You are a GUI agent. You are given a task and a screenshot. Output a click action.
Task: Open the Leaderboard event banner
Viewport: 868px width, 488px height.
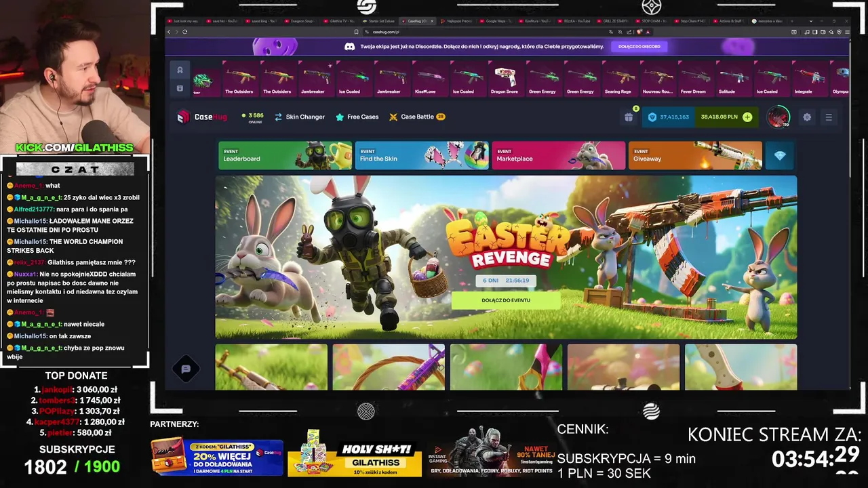click(x=285, y=155)
